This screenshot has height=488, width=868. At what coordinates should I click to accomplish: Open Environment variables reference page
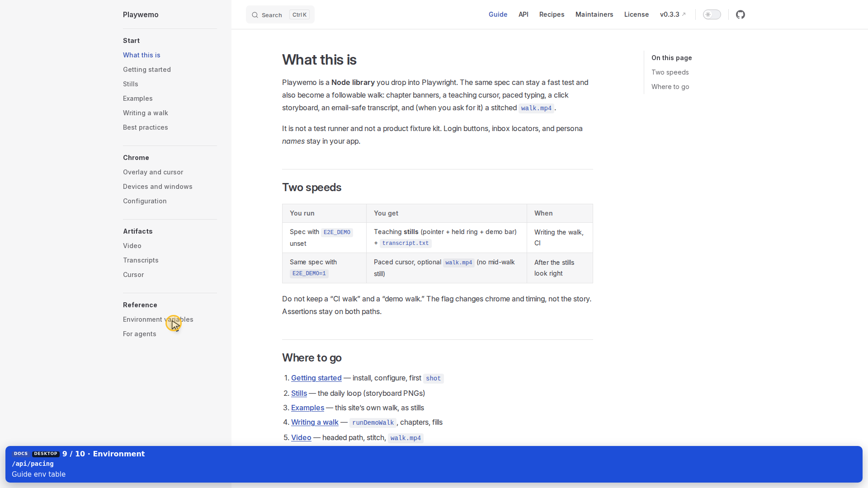tap(158, 319)
